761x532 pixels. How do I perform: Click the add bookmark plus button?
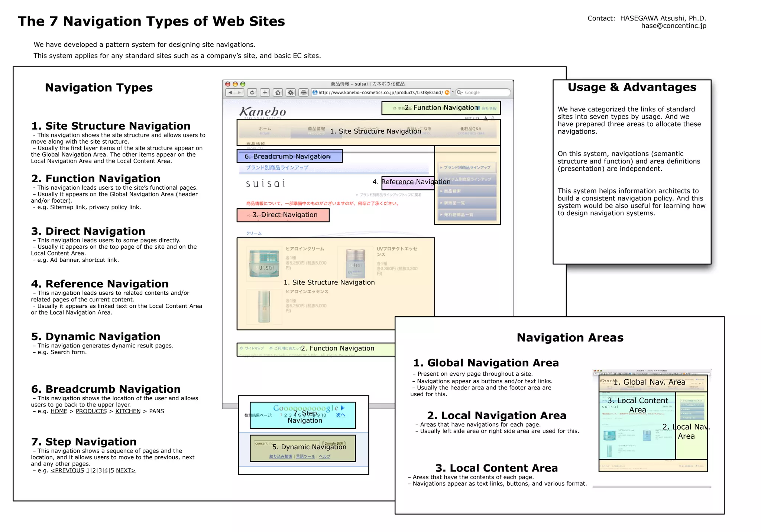point(265,92)
